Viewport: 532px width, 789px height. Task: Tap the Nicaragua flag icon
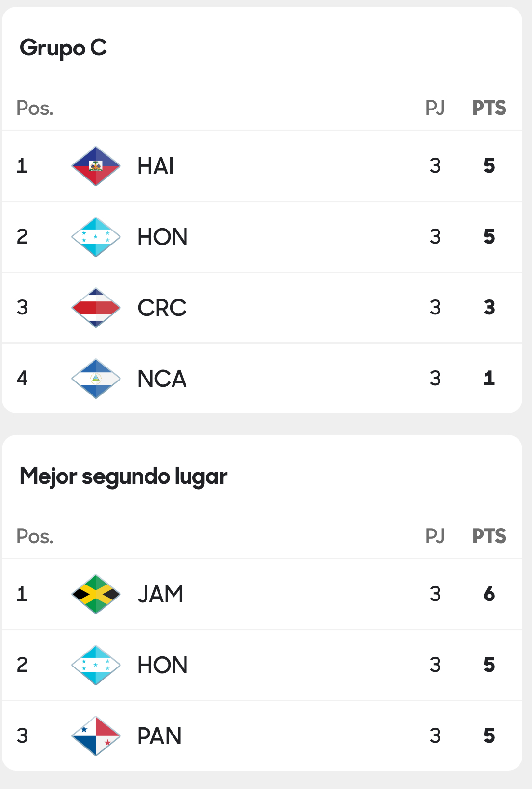[96, 379]
